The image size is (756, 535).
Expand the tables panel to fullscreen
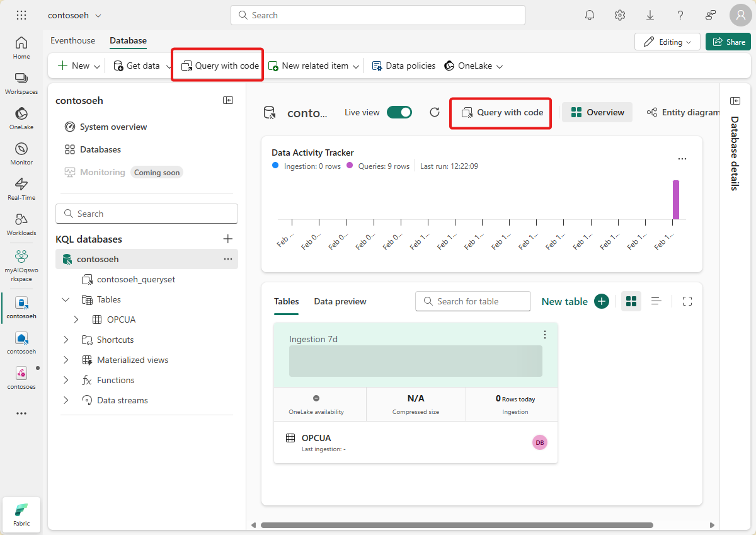tap(687, 301)
